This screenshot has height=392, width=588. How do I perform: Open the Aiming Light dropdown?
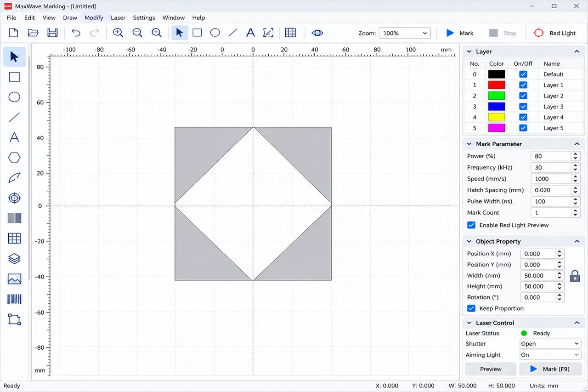click(550, 355)
